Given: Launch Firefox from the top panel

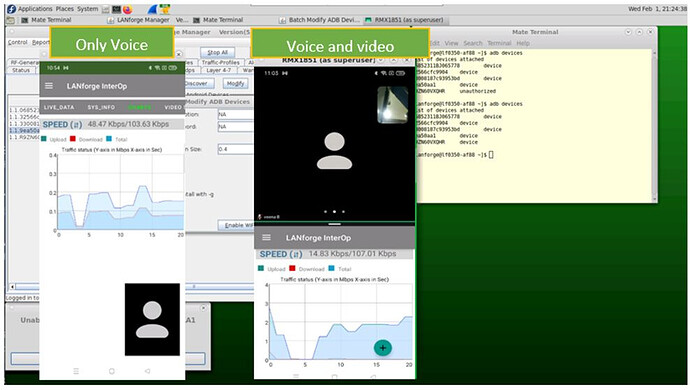Looking at the screenshot, I should click(x=127, y=9).
